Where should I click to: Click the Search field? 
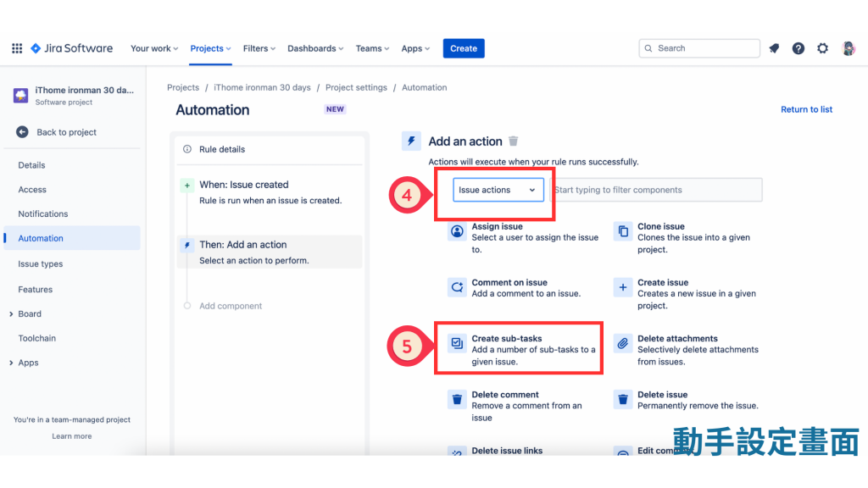coord(699,48)
